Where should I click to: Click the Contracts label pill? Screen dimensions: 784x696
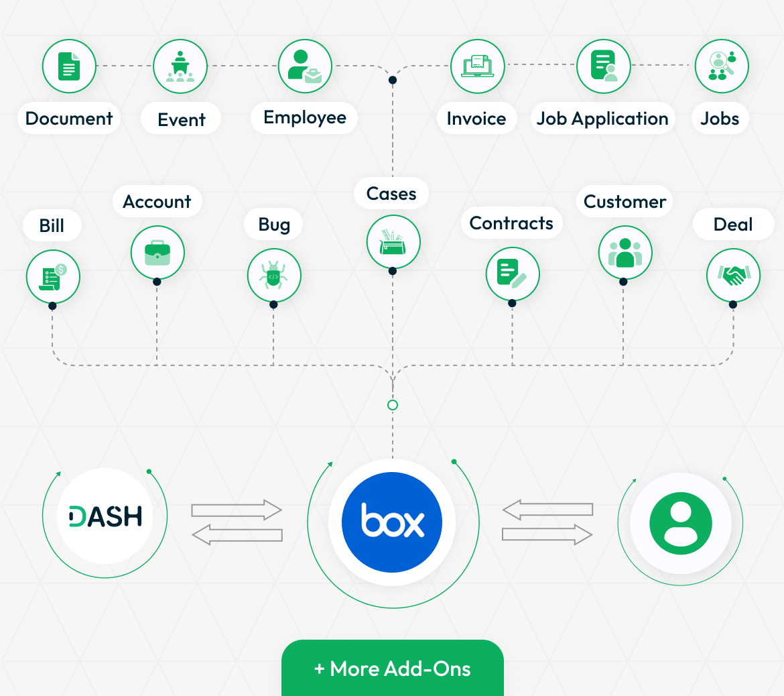(511, 223)
